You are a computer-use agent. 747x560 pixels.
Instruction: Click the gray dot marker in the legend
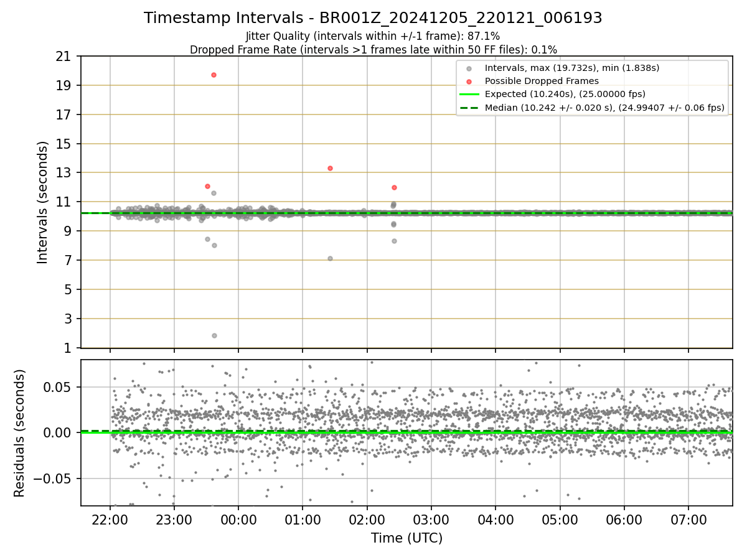pos(469,68)
